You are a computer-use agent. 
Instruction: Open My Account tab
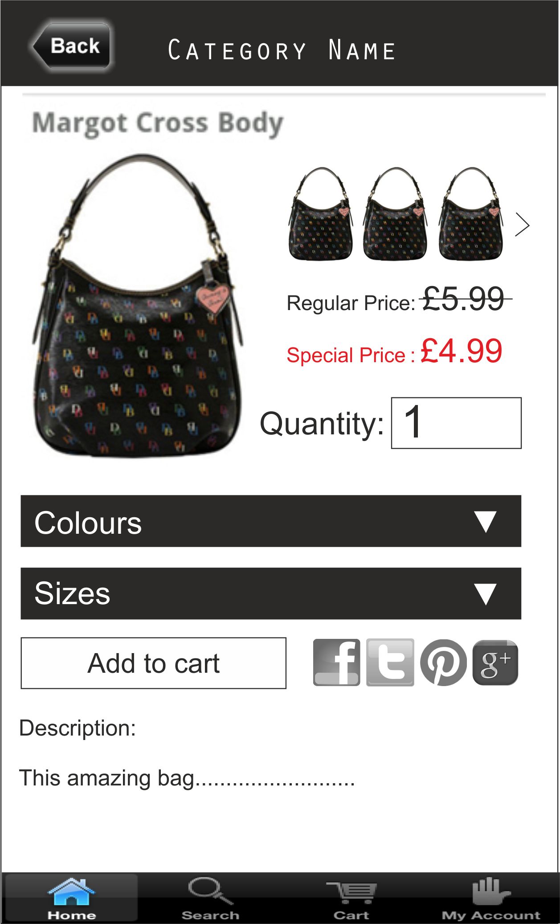click(491, 898)
